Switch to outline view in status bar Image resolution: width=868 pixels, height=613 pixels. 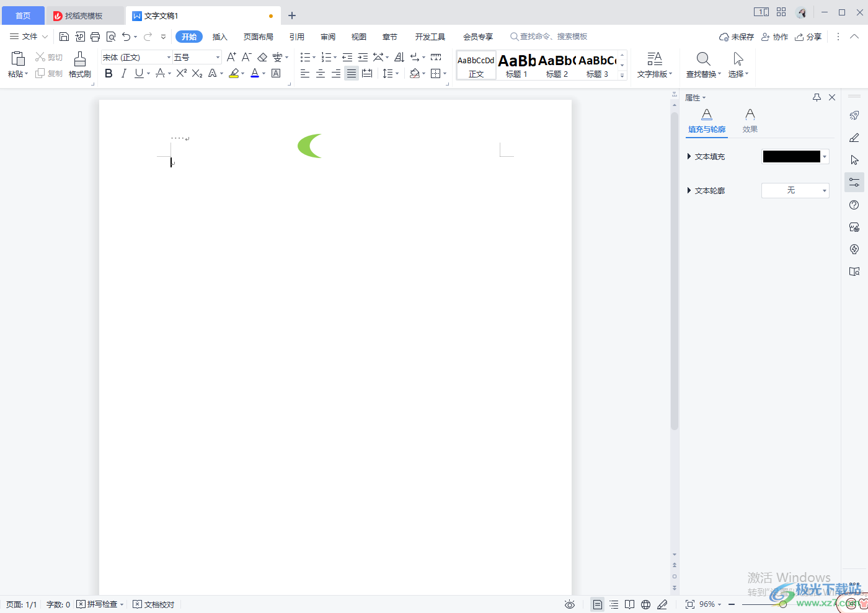click(x=613, y=604)
